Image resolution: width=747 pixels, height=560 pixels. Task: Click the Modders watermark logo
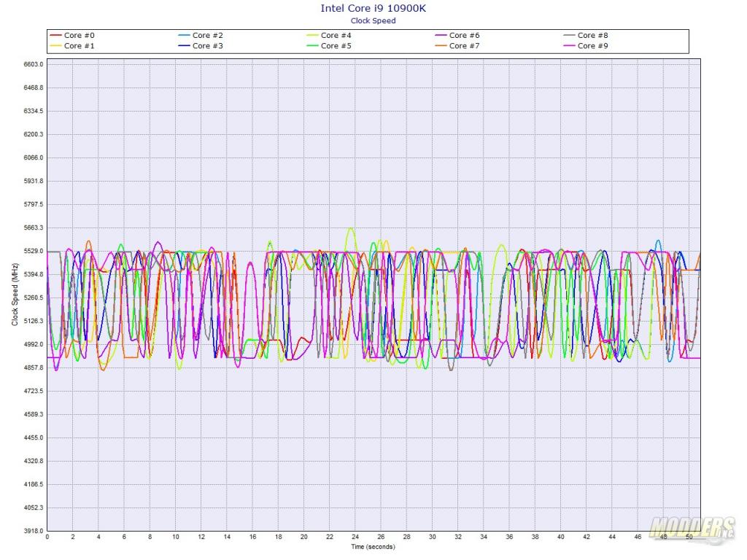pyautogui.click(x=692, y=526)
